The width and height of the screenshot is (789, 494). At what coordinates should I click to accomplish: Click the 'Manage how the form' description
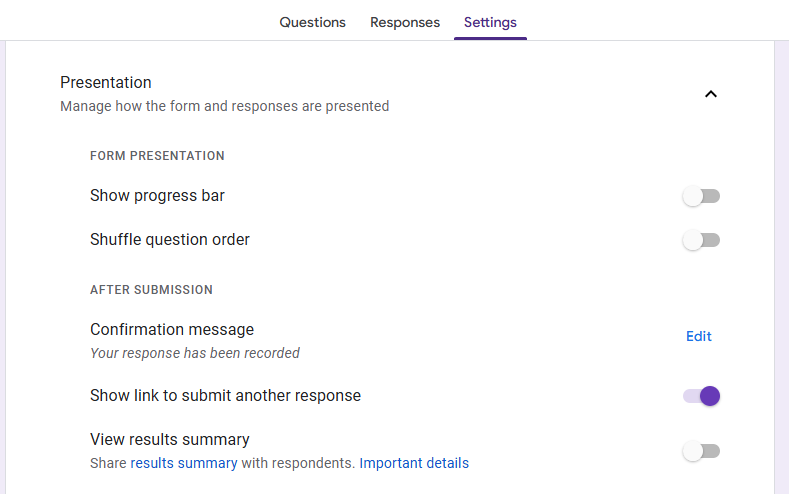224,106
